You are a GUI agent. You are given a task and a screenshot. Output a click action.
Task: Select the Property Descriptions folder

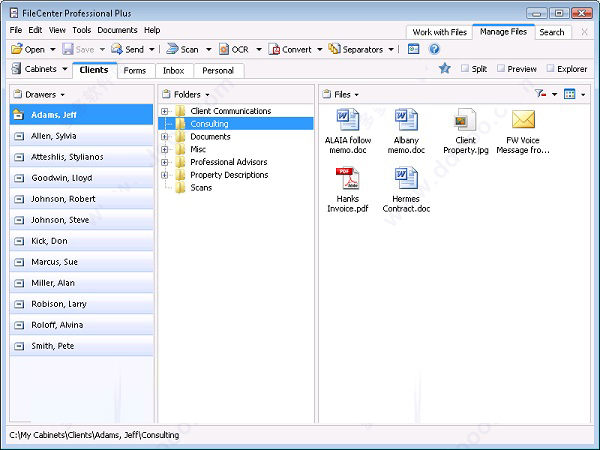point(228,175)
